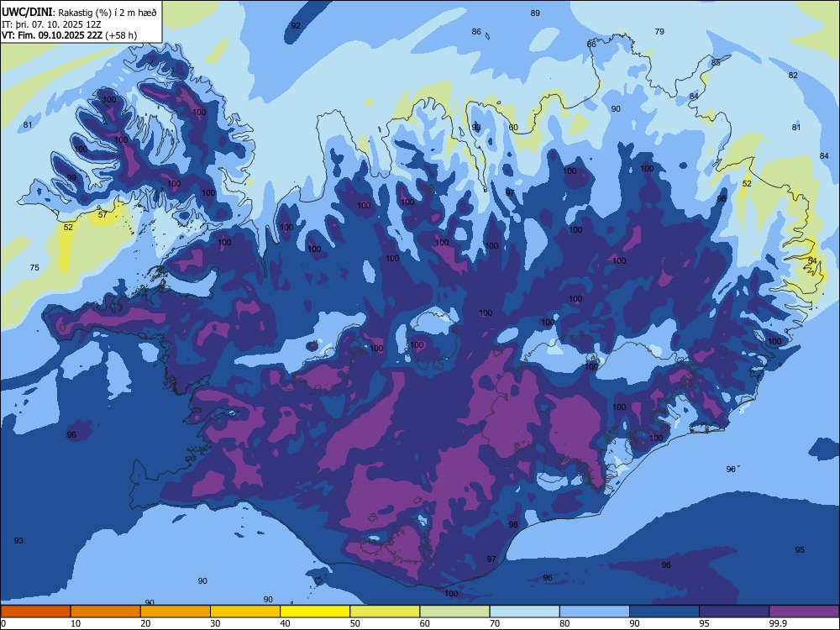Click the legend tick label 20
The height and width of the screenshot is (630, 840).
point(145,623)
